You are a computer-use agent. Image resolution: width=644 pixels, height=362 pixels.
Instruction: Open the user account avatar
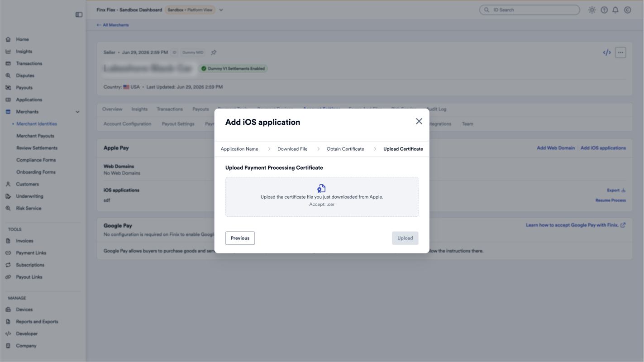(x=628, y=10)
